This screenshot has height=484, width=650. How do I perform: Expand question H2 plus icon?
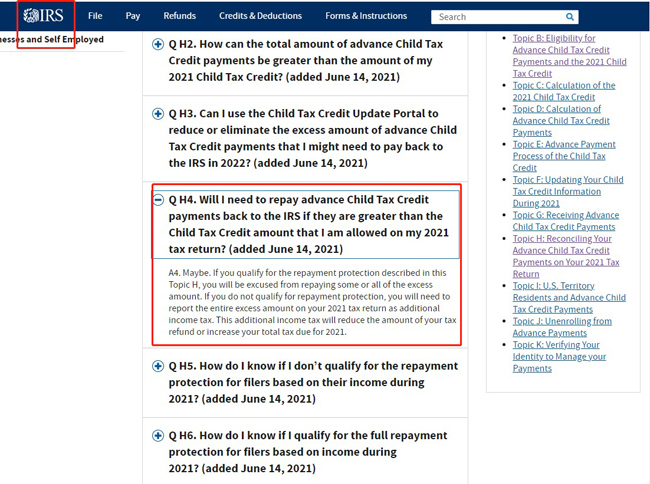[x=158, y=44]
